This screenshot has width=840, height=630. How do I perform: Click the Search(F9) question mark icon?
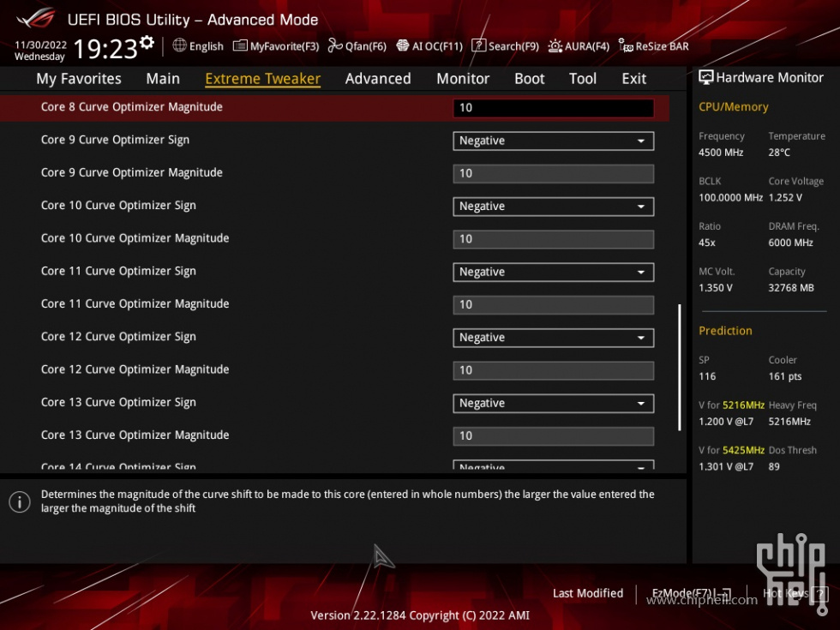tap(478, 46)
